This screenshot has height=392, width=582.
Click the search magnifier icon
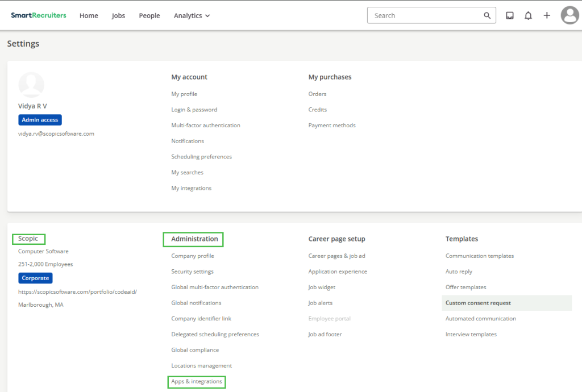487,16
